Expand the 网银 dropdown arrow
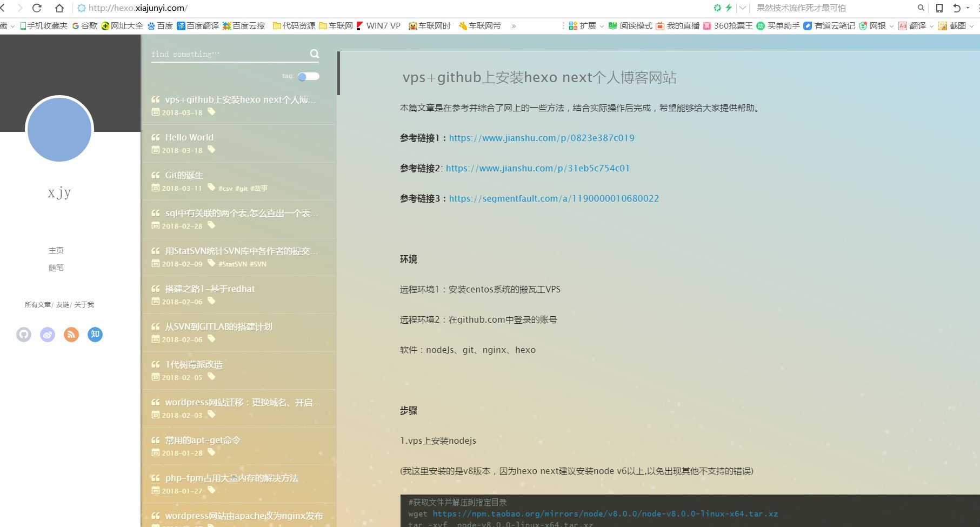980x527 pixels. (891, 26)
